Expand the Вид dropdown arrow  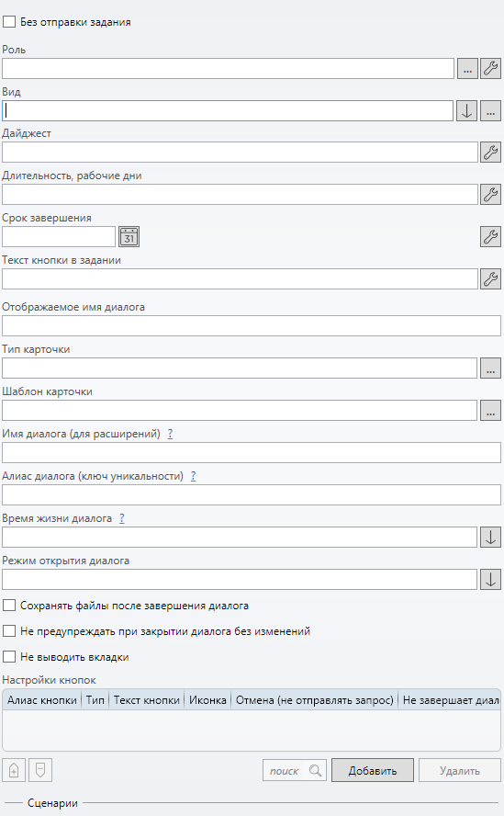coord(466,111)
